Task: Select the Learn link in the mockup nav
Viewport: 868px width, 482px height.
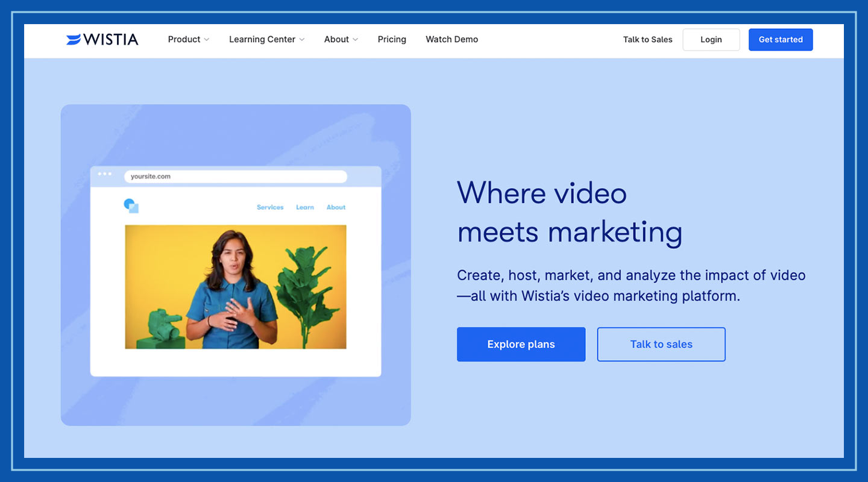Action: pyautogui.click(x=304, y=207)
